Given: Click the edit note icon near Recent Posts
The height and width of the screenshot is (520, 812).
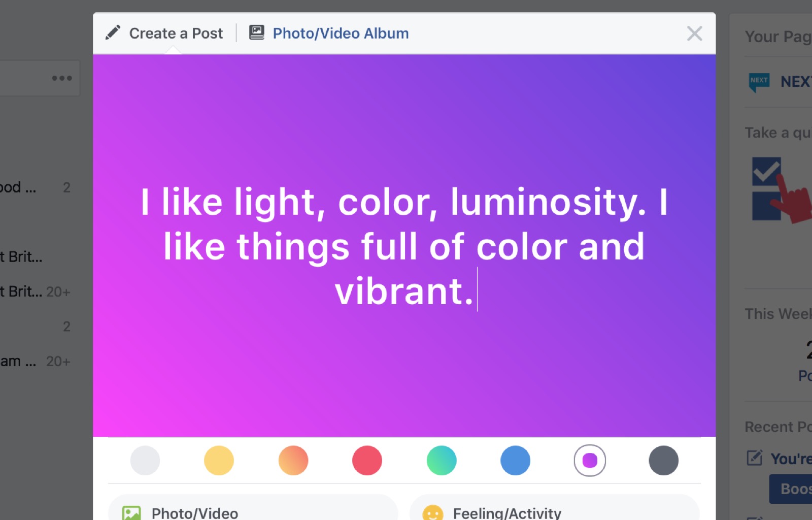Looking at the screenshot, I should pos(755,458).
